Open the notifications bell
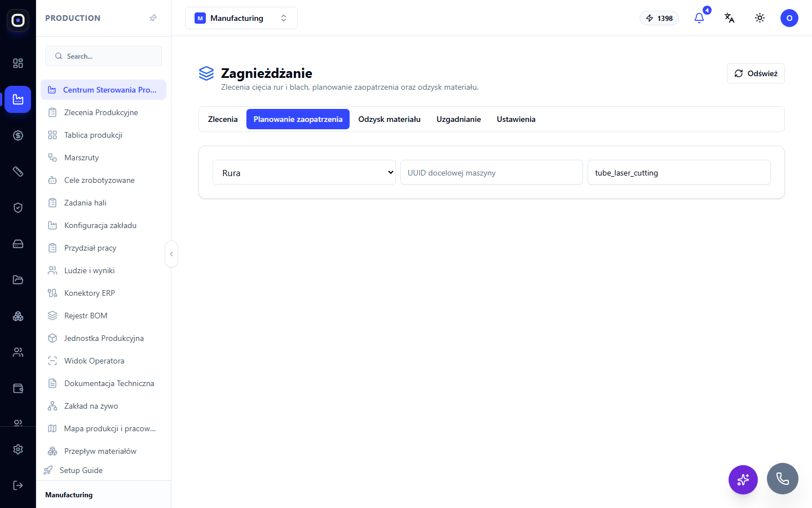812x508 pixels. pyautogui.click(x=699, y=18)
